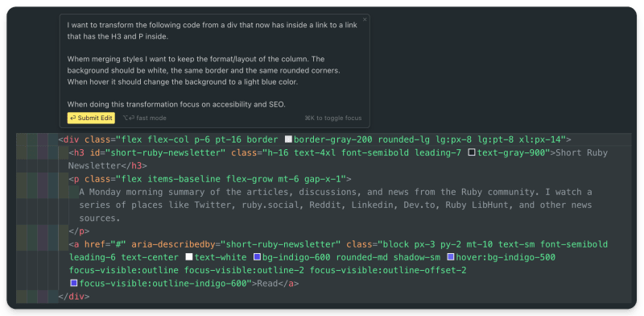The width and height of the screenshot is (644, 316).
Task: Click prompt line "that has the H3 and P inside."
Action: pyautogui.click(x=118, y=36)
